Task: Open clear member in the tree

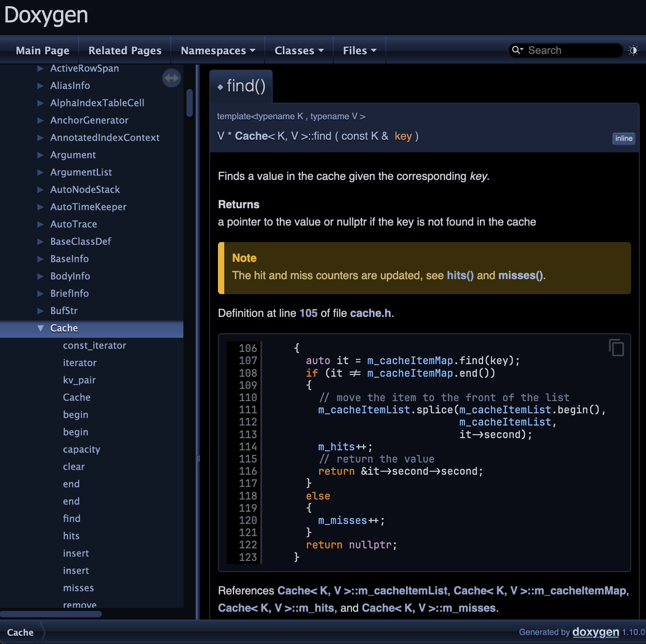Action: (74, 467)
